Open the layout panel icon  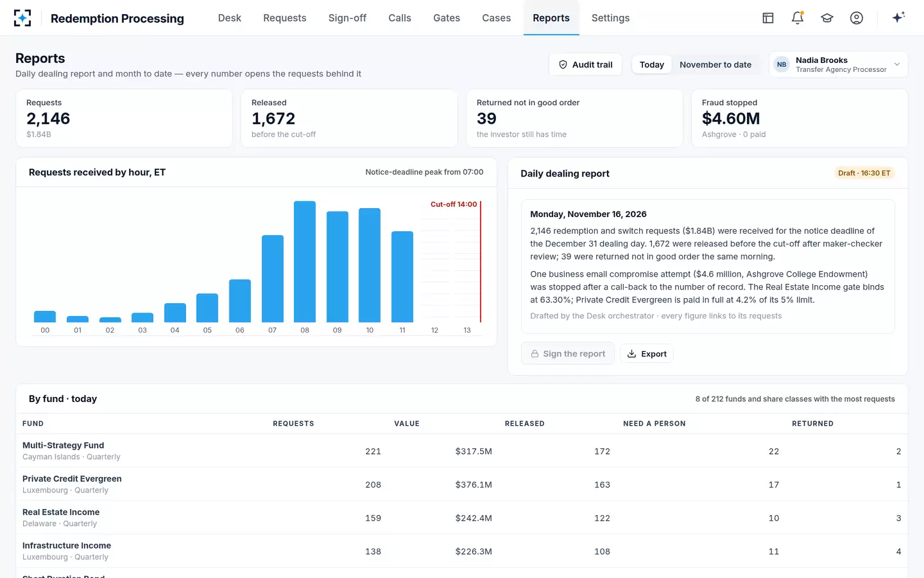point(767,18)
